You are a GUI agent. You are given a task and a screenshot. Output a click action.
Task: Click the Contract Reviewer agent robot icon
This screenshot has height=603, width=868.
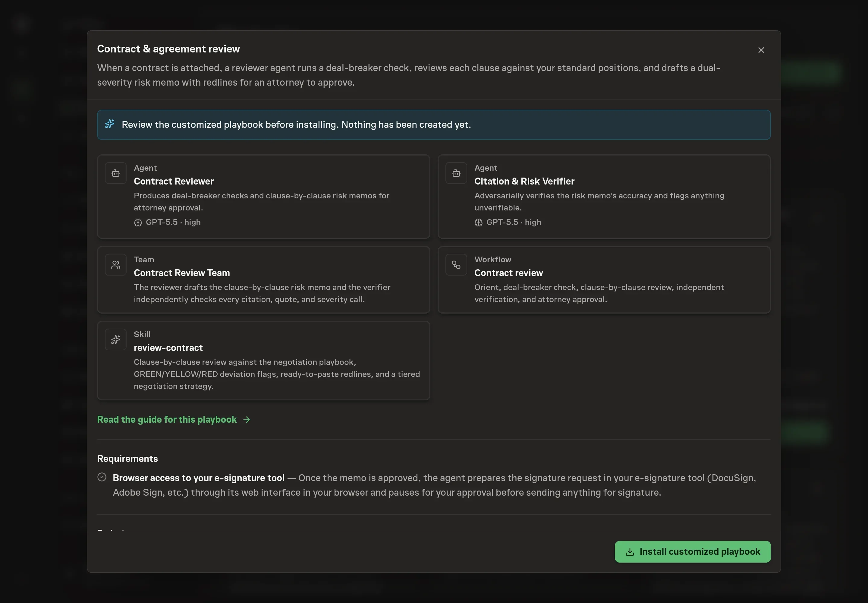pyautogui.click(x=115, y=173)
